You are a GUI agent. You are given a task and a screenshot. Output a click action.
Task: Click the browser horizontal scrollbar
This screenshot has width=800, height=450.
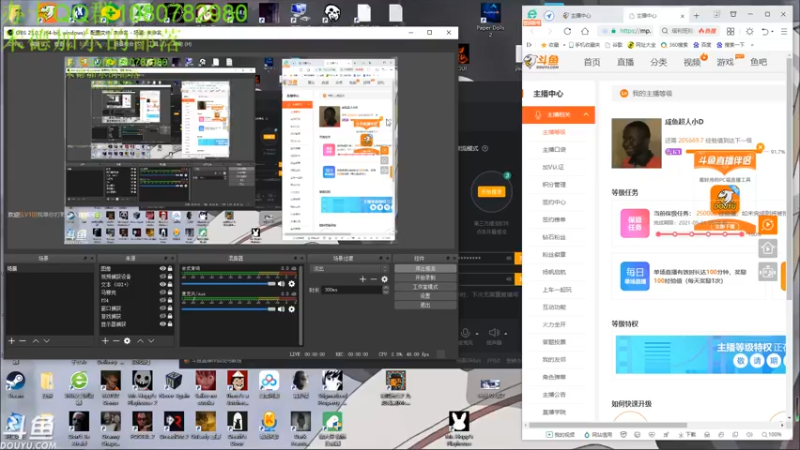point(607,424)
